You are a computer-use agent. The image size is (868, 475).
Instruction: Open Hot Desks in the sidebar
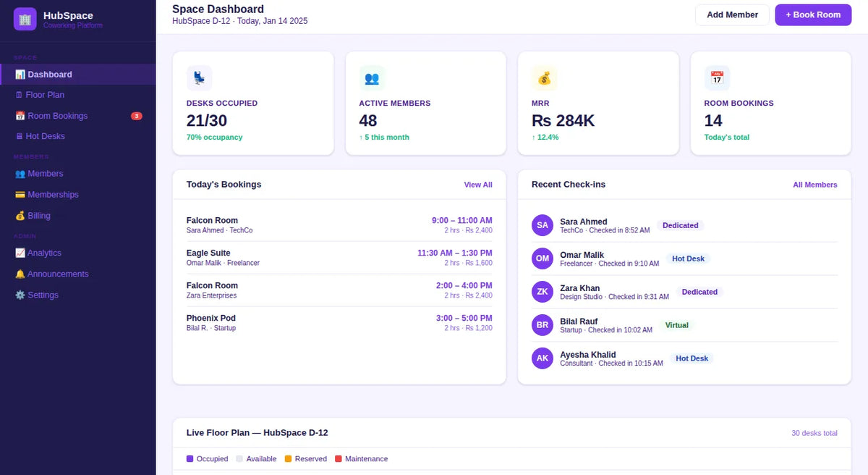tap(78, 136)
